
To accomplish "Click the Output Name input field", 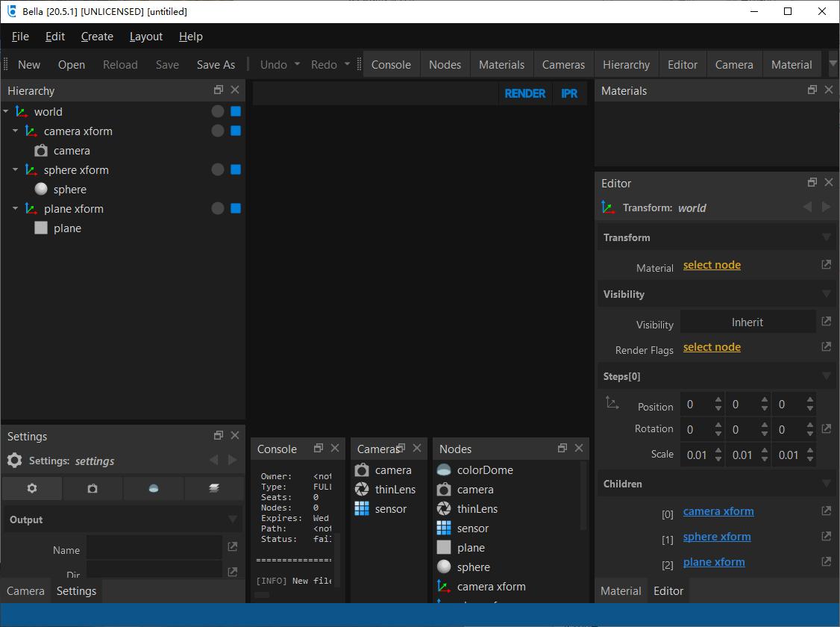I will tap(154, 547).
